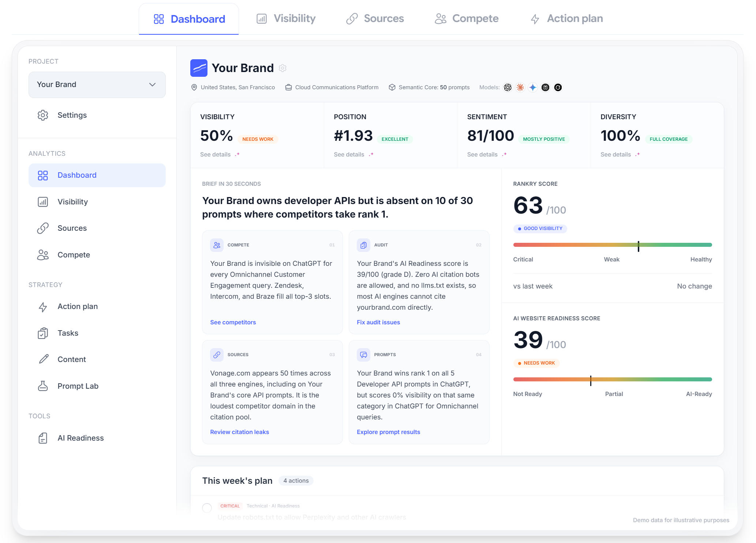Click the Action plan lightning icon in sidebar
The width and height of the screenshot is (756, 543).
tap(43, 307)
